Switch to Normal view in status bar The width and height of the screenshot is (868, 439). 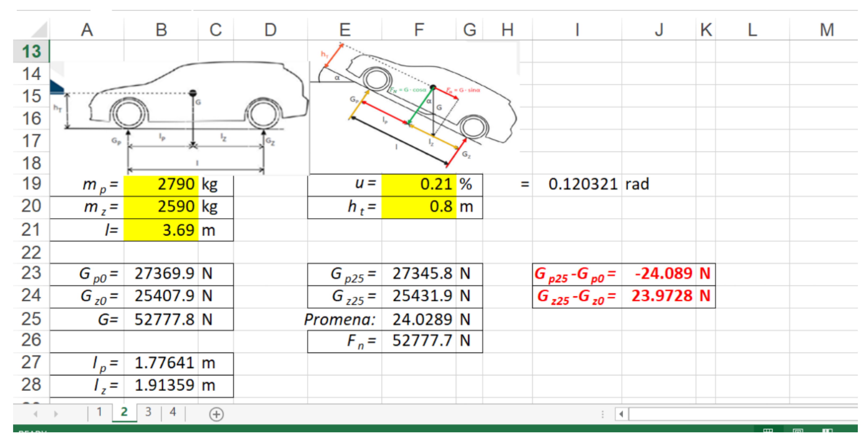[x=768, y=431]
